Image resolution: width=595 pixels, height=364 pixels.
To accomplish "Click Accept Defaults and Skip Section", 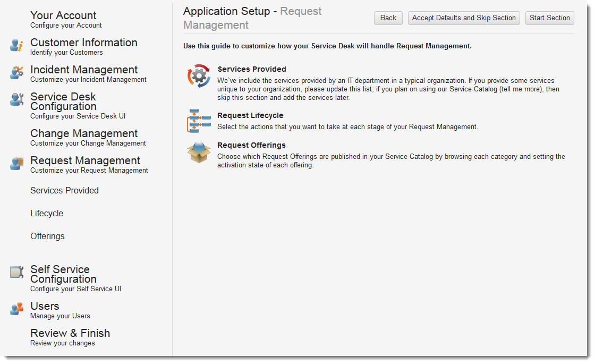I will tap(463, 18).
